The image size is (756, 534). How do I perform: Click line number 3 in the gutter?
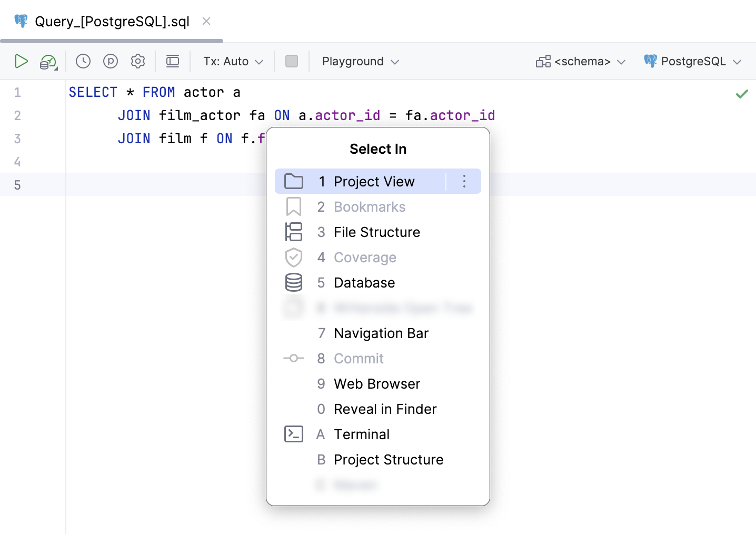click(x=17, y=139)
